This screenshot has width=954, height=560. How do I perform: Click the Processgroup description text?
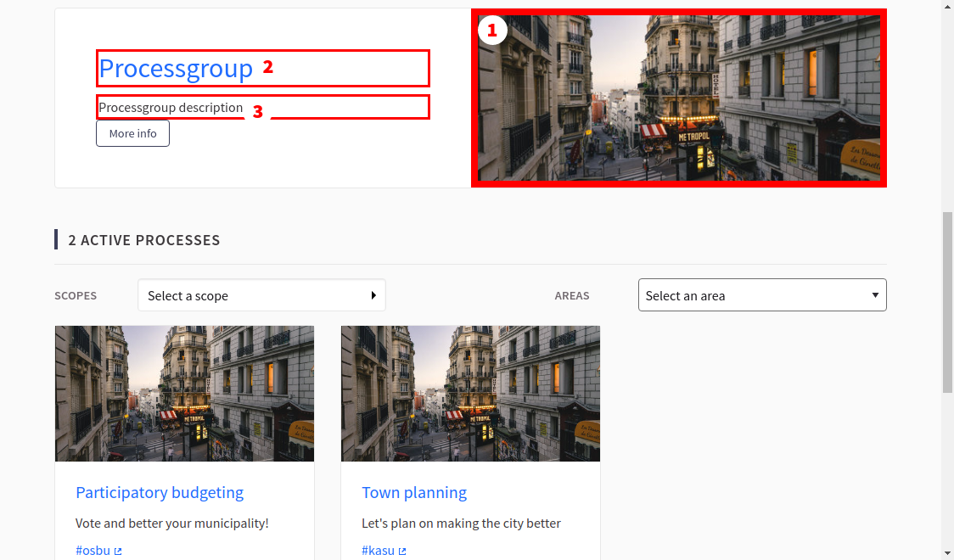point(170,107)
